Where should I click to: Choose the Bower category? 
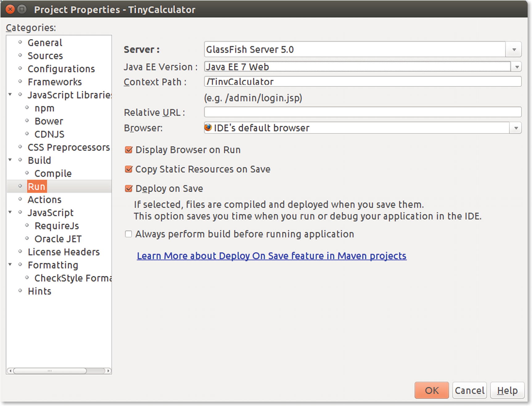[49, 121]
